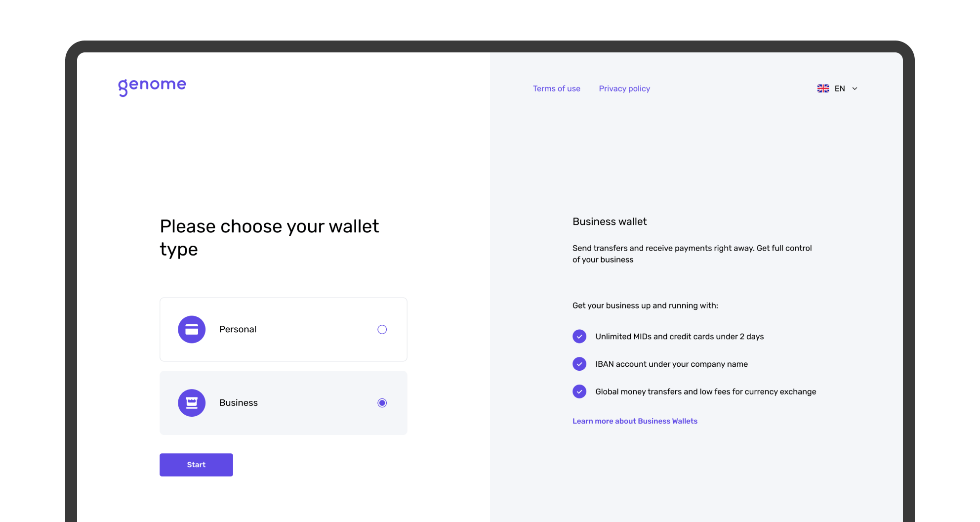Select the Personal wallet card
980x522 pixels.
[x=283, y=329]
